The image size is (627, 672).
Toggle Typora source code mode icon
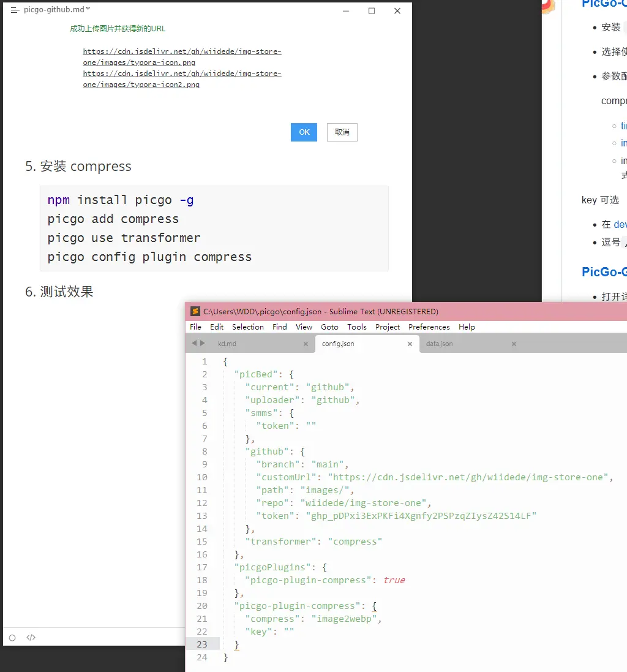click(x=31, y=637)
